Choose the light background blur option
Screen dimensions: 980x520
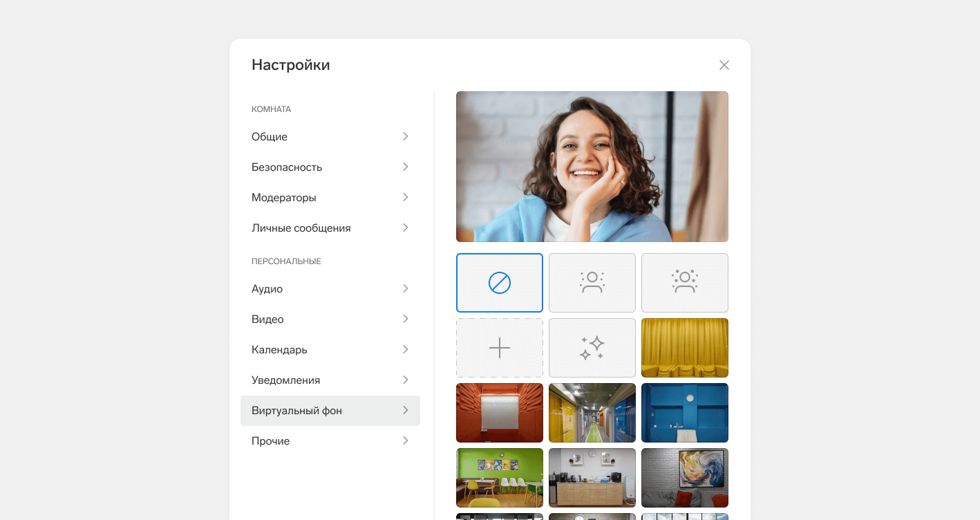592,283
